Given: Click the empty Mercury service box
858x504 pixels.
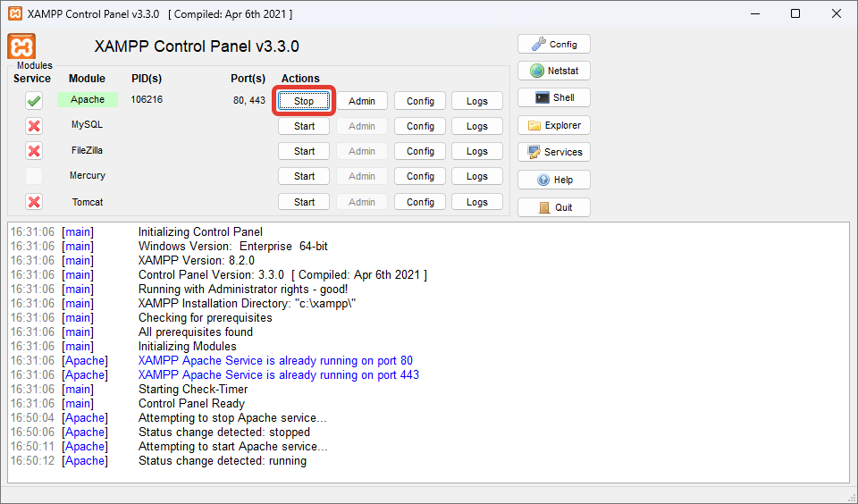Looking at the screenshot, I should coord(34,176).
